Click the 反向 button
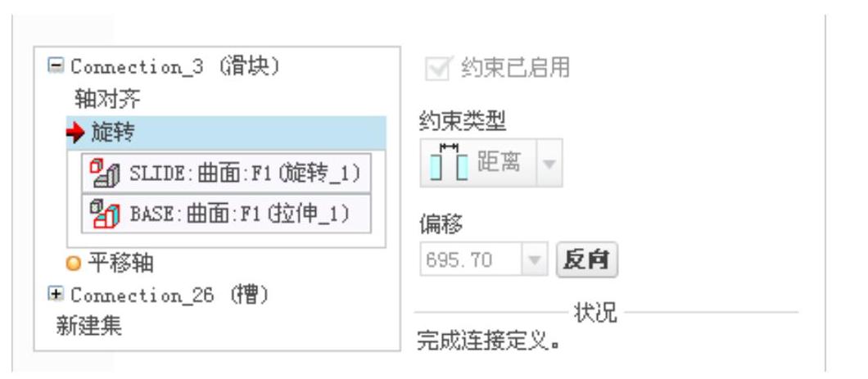Screen dimensions: 868x379 point(587,259)
